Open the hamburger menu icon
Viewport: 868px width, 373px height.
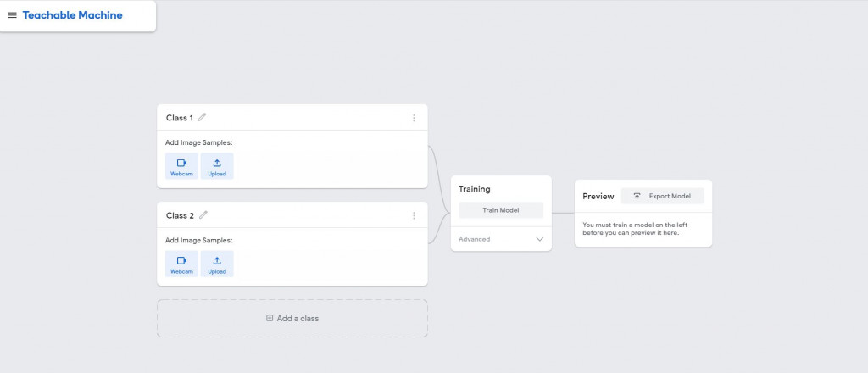12,15
